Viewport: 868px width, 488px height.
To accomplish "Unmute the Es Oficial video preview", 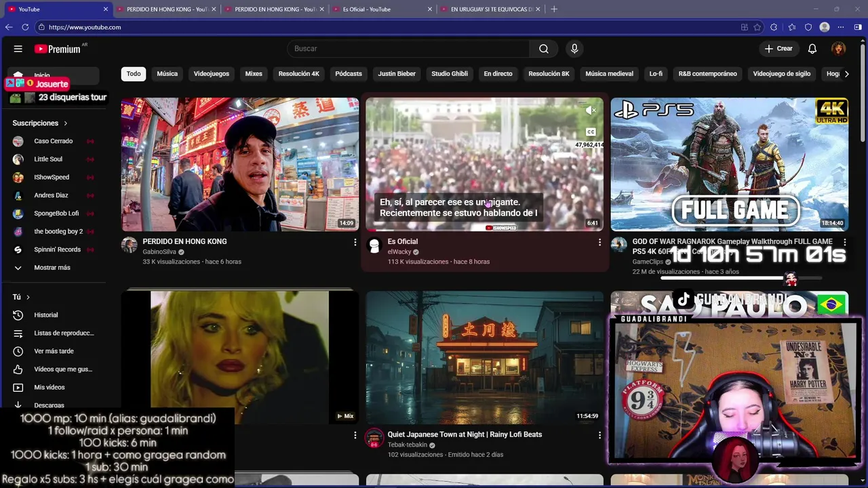I will coord(591,110).
